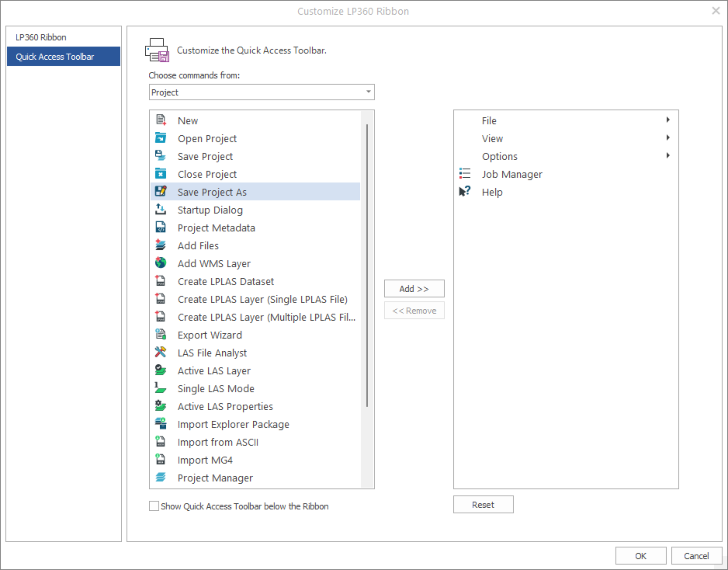Click the Import MG4 icon
The width and height of the screenshot is (728, 570).
[x=161, y=459]
